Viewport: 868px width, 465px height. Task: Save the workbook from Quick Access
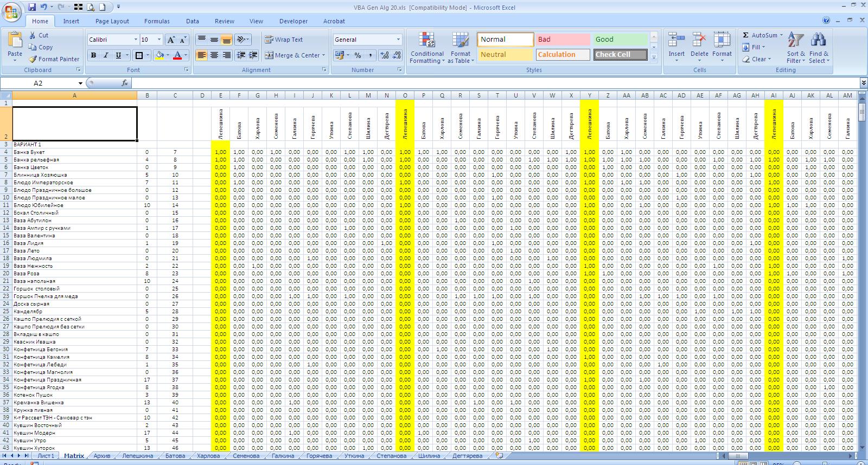32,7
